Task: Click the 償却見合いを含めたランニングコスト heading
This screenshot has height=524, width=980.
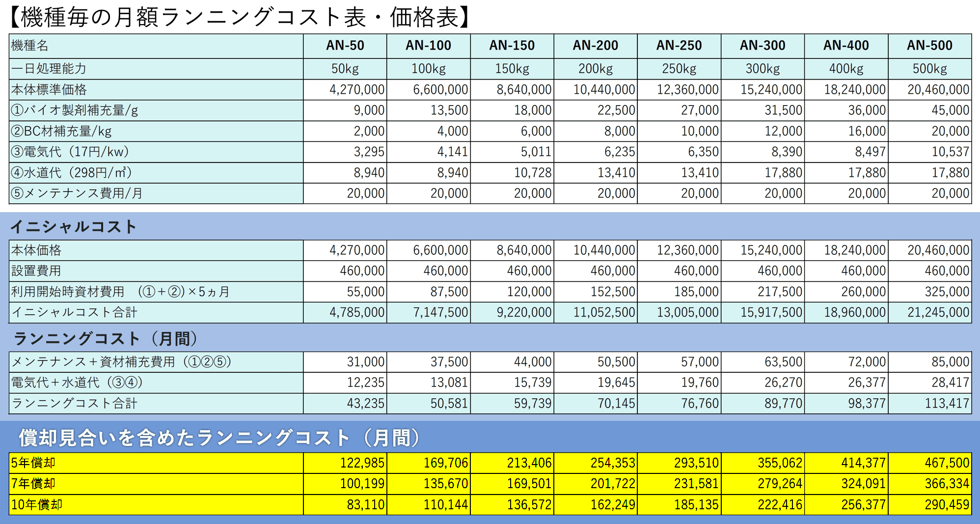Action: coord(220,438)
